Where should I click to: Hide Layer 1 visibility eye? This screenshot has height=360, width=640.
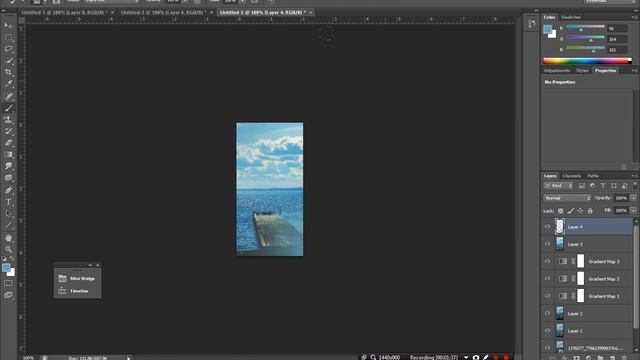pos(547,331)
